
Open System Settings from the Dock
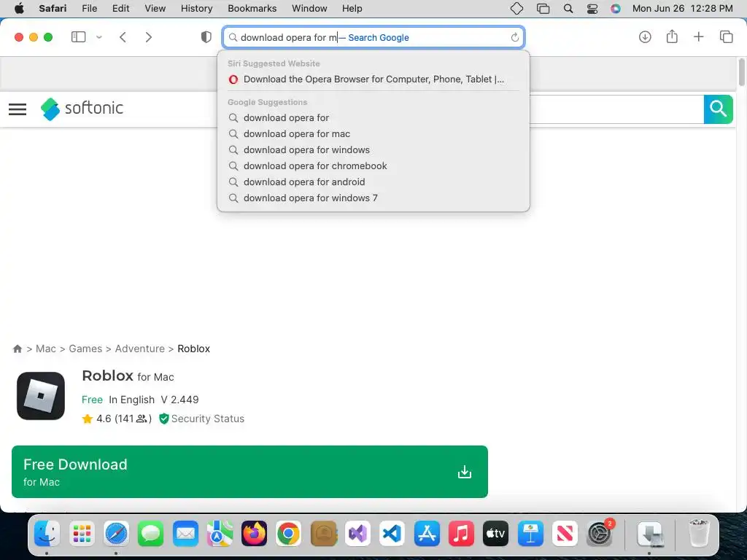tap(600, 533)
